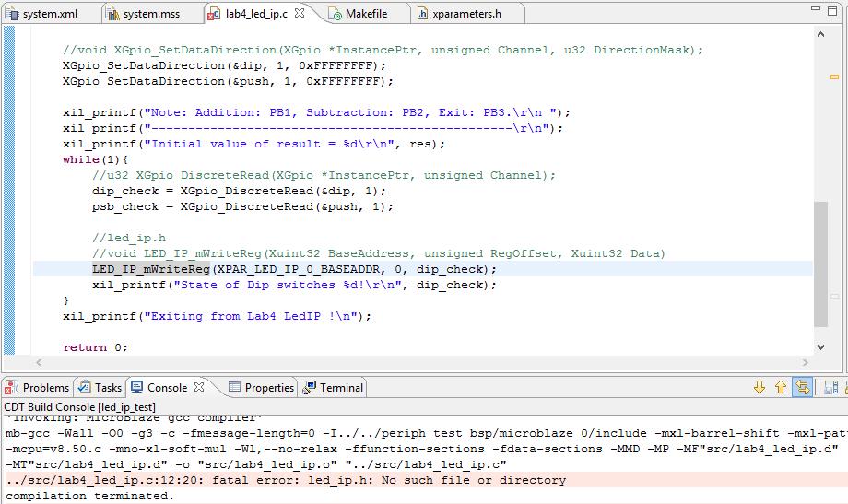Viewport: 848px width, 504px height.
Task: Click the //led_ip.h comment line
Action: click(129, 238)
